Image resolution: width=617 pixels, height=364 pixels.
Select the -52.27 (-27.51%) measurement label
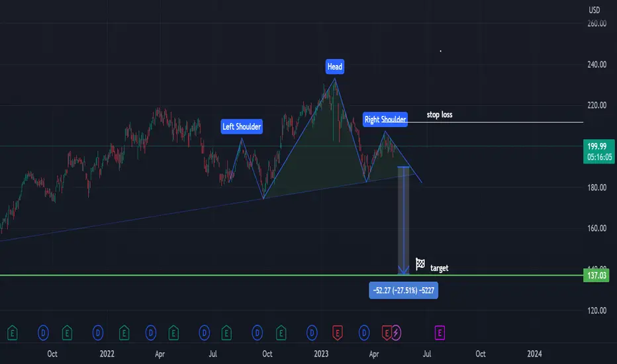pyautogui.click(x=403, y=291)
